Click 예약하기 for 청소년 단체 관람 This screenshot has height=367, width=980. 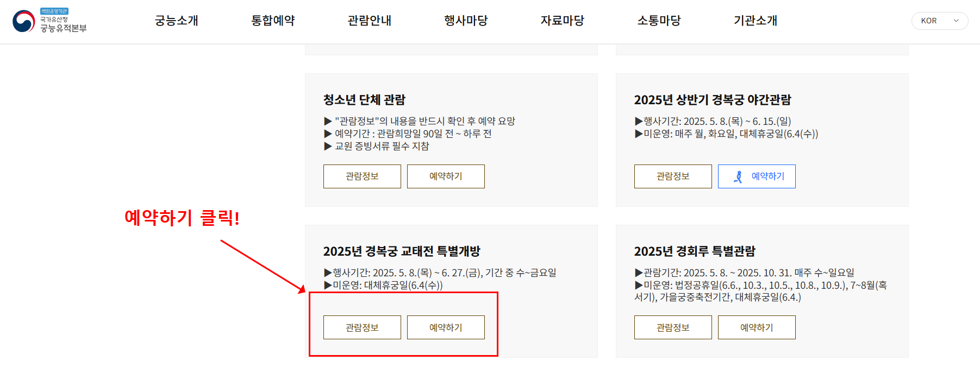[446, 176]
